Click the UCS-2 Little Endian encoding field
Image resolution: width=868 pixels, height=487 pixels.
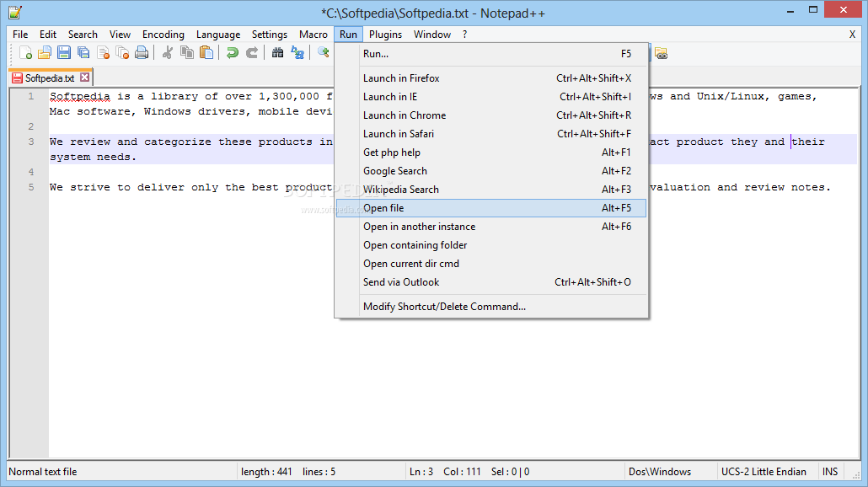764,472
